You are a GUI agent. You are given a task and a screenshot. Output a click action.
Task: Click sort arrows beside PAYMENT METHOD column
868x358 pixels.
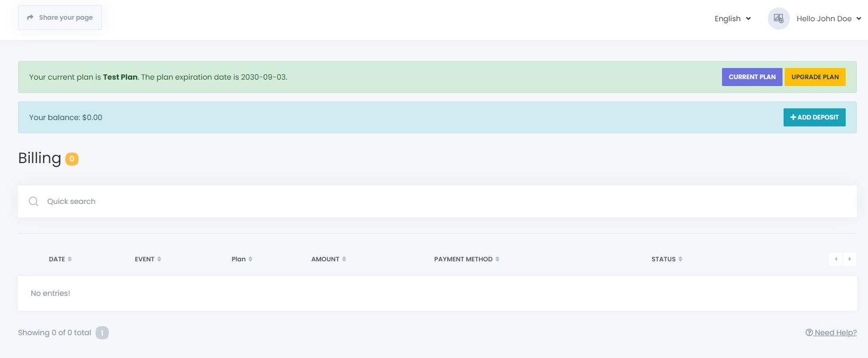497,259
